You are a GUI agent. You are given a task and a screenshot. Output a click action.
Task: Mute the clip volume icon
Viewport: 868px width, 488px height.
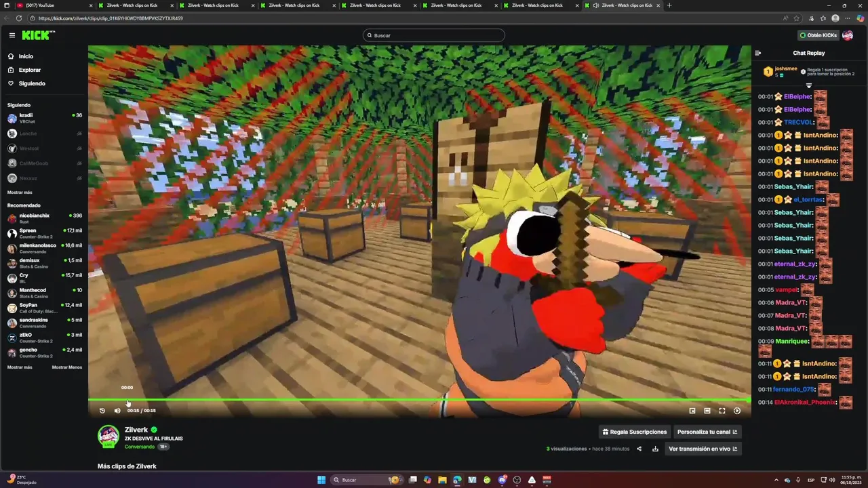click(117, 410)
